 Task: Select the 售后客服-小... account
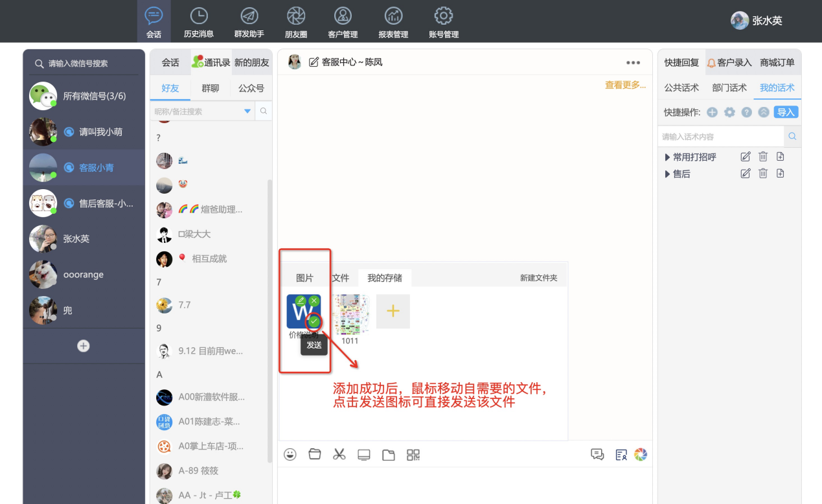(84, 203)
